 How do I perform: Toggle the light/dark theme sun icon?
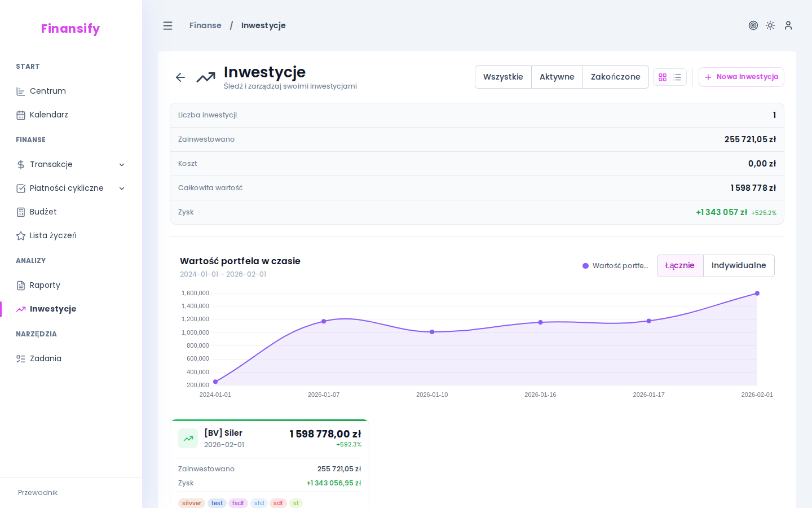(x=770, y=25)
